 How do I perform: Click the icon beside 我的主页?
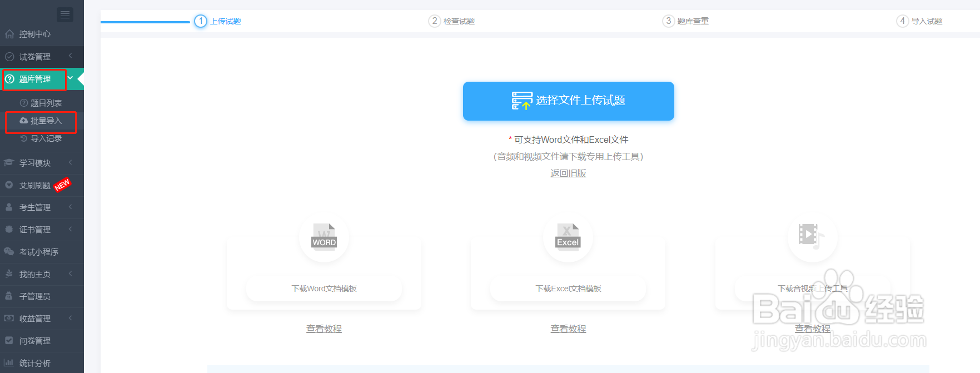point(9,274)
